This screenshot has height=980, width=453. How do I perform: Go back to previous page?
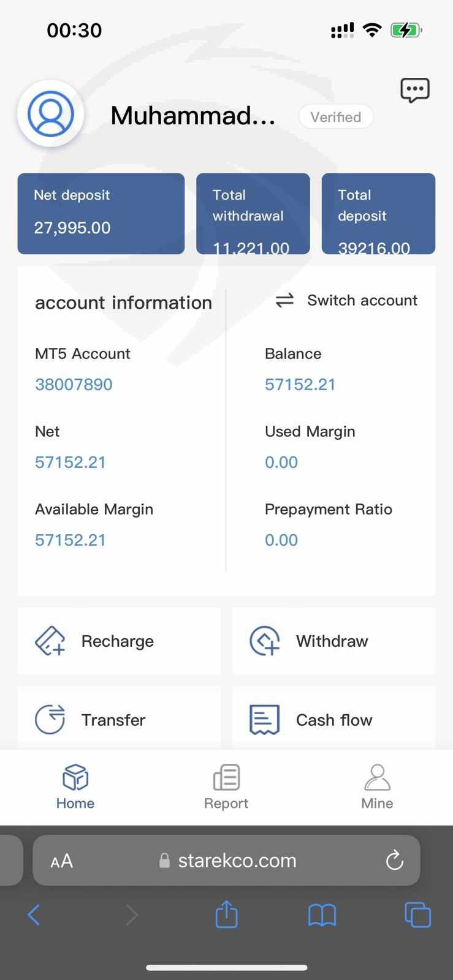click(x=34, y=915)
